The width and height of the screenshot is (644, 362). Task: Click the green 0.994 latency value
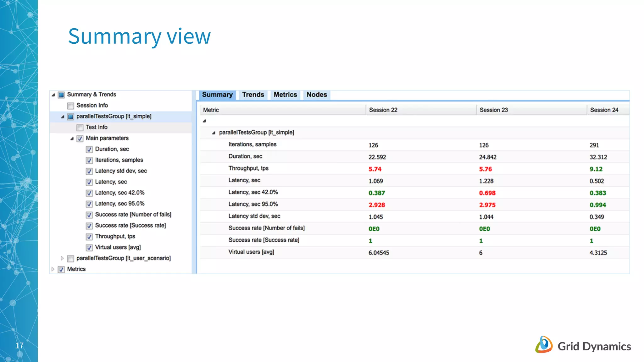click(x=598, y=205)
